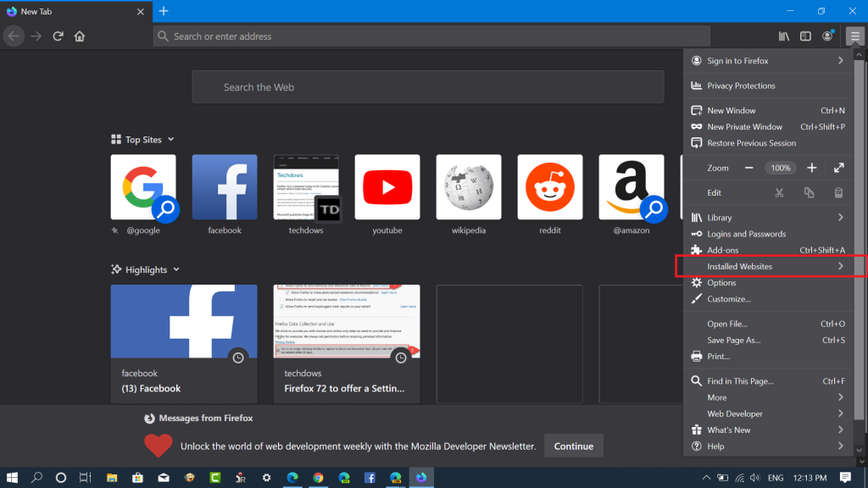
Task: Click the Library toolbar icon
Action: tap(784, 36)
